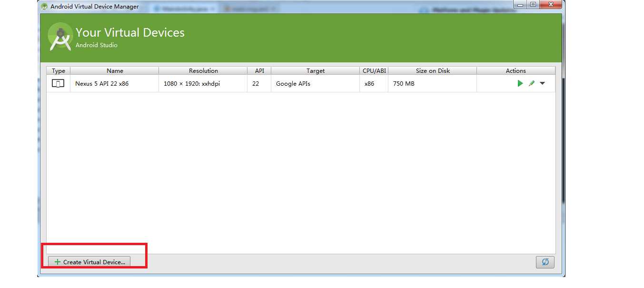Click the 750 MB size cell
This screenshot has width=644, height=288.
coord(433,83)
